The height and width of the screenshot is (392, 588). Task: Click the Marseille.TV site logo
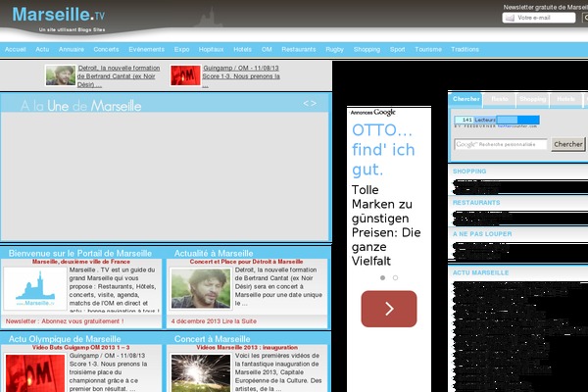pyautogui.click(x=59, y=15)
